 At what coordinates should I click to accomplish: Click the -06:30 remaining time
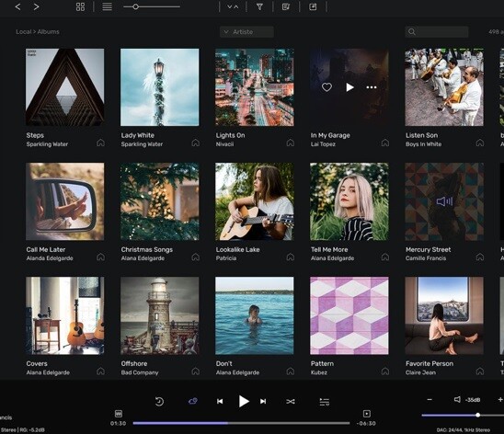click(366, 423)
